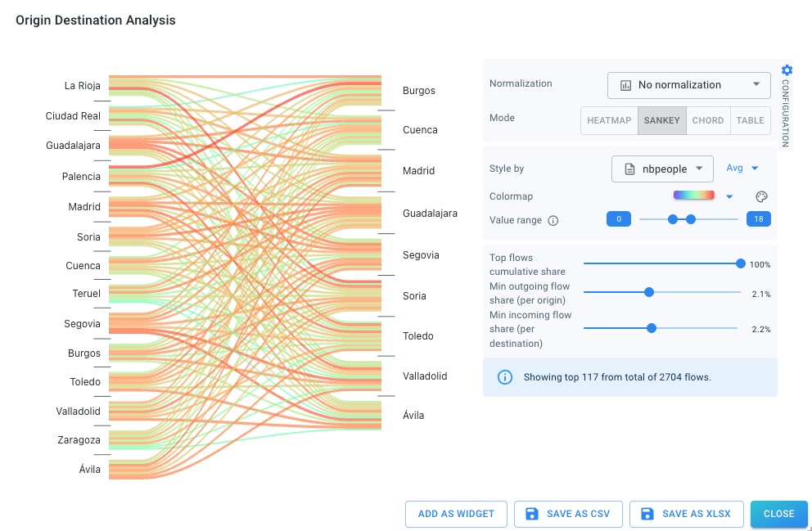Click the floppy disk icon on Save as CSV
Viewport: 812px width, 531px height.
[532, 514]
